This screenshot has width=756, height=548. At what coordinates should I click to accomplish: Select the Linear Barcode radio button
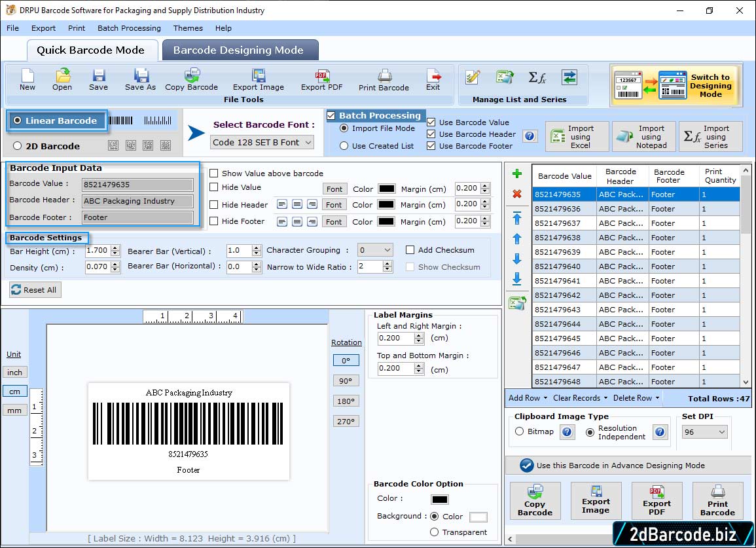[x=18, y=120]
